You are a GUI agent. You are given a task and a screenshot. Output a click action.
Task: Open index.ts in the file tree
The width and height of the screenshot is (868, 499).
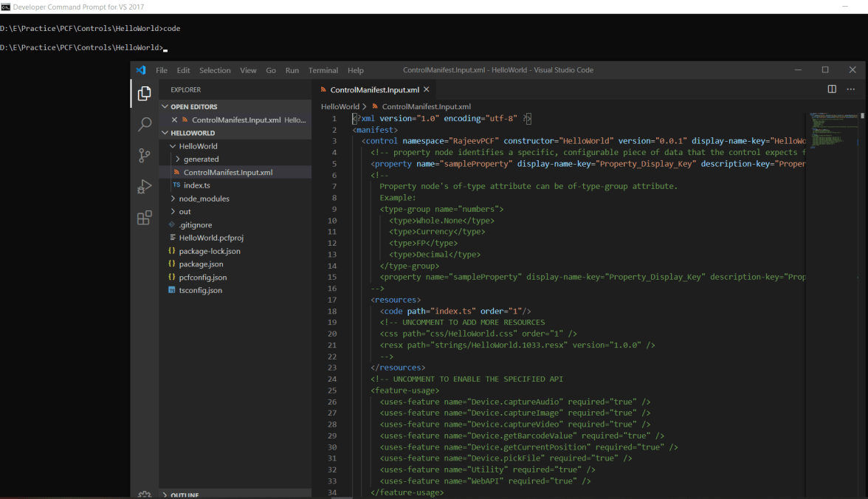tap(197, 185)
